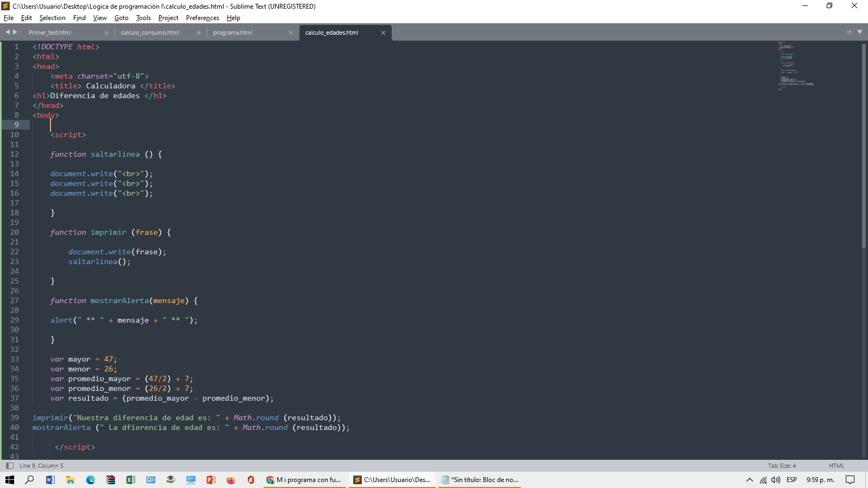The height and width of the screenshot is (488, 868).
Task: Toggle the side bar switch in status bar
Action: click(x=9, y=466)
